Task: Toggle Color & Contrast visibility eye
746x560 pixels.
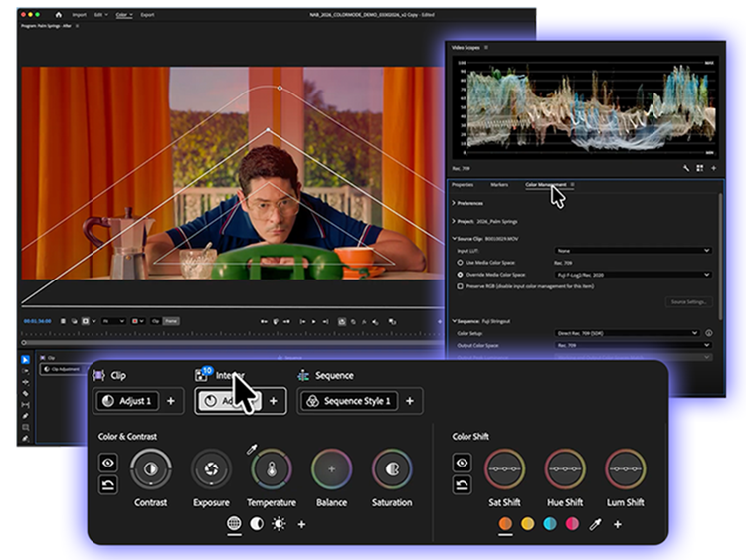Action: tap(108, 462)
